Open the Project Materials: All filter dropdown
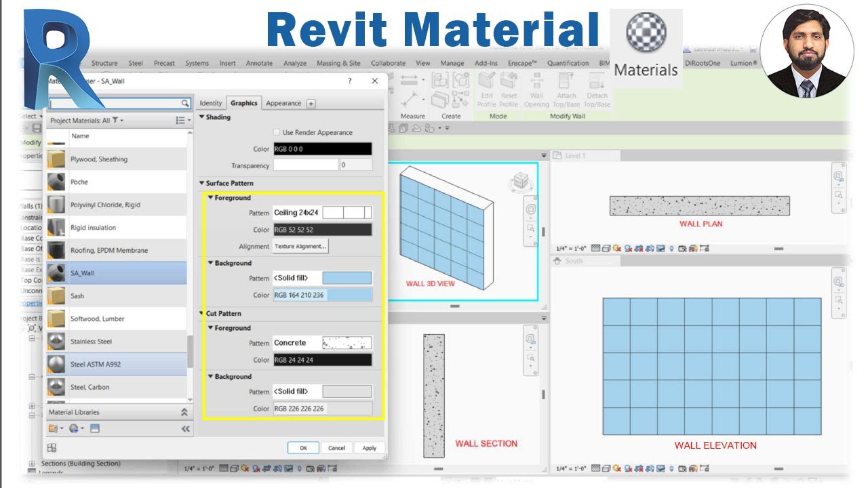Image resolution: width=868 pixels, height=488 pixels. click(87, 121)
